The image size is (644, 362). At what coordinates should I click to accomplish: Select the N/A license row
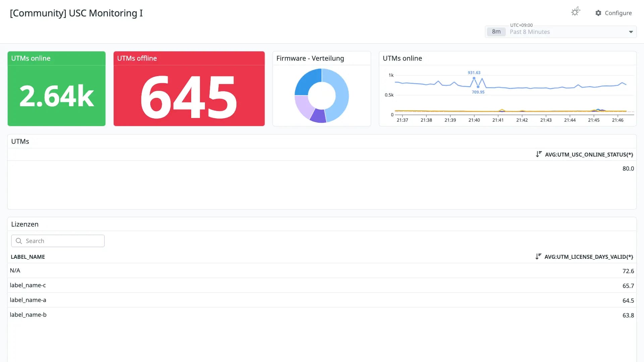(x=322, y=270)
